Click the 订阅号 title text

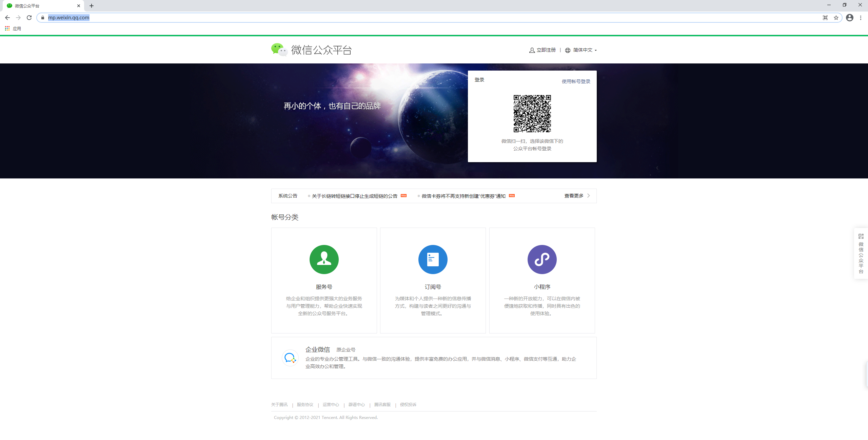pyautogui.click(x=433, y=287)
